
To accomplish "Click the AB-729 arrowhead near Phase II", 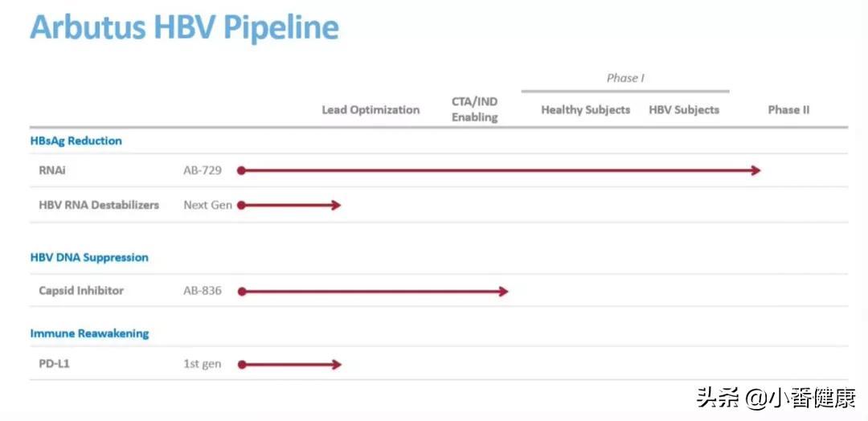I will [755, 171].
